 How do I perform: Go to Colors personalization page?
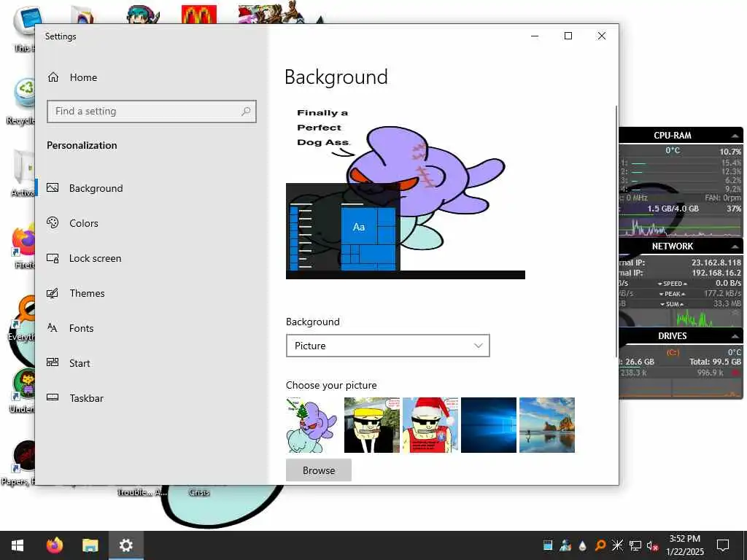pos(84,223)
